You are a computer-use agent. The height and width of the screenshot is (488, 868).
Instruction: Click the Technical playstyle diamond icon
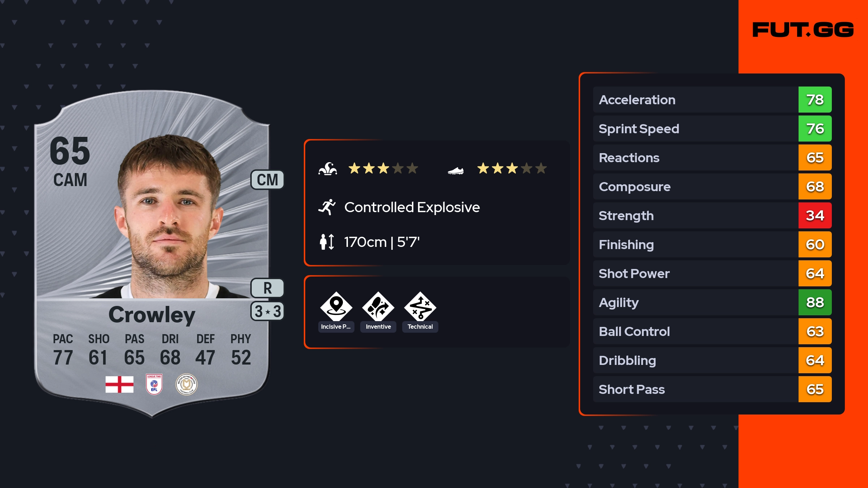pos(420,306)
